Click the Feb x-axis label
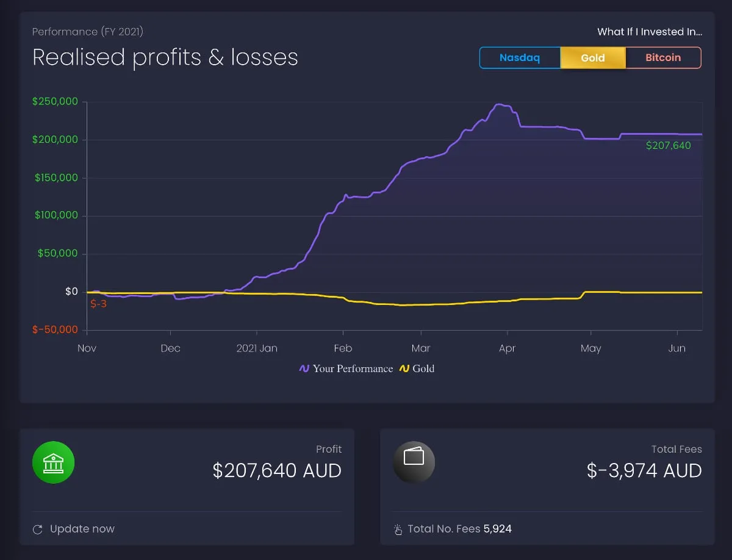Image resolution: width=732 pixels, height=560 pixels. coord(343,348)
